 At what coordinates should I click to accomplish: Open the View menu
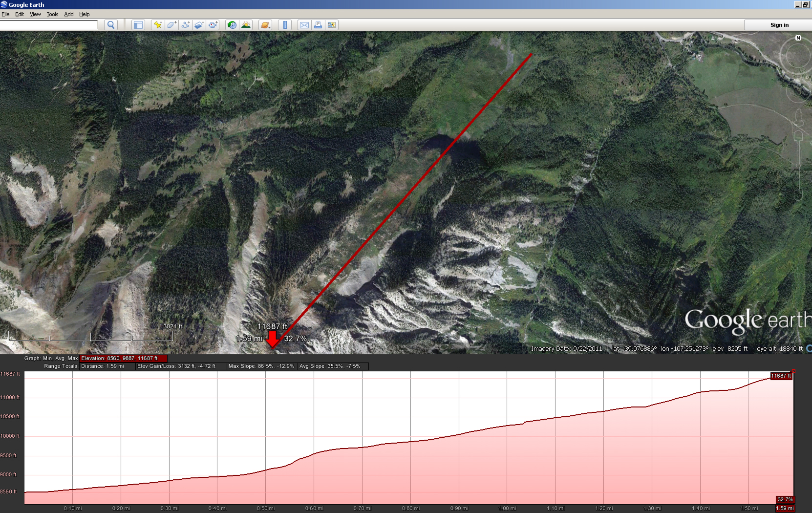click(35, 14)
